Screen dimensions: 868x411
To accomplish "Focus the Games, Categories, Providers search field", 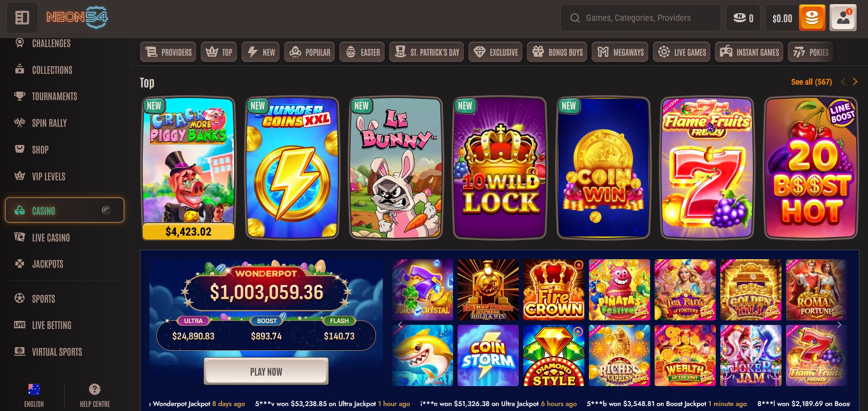I will point(641,18).
